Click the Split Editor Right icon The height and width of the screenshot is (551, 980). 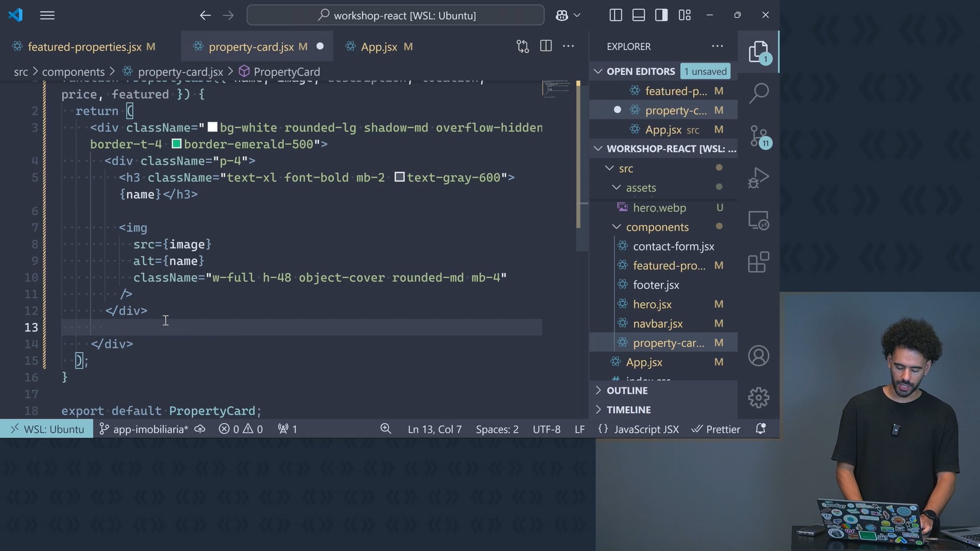point(546,46)
